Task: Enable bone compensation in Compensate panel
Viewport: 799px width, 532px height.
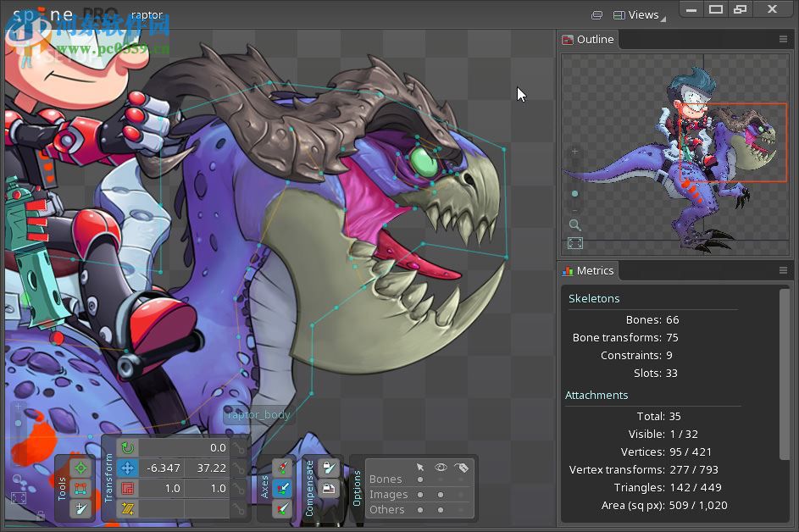Action: pos(329,468)
